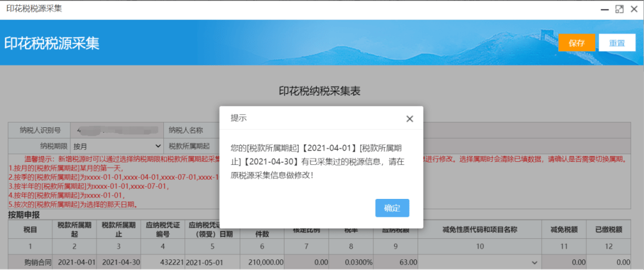
Task: Click the 按期申报 section heading
Action: 24,215
